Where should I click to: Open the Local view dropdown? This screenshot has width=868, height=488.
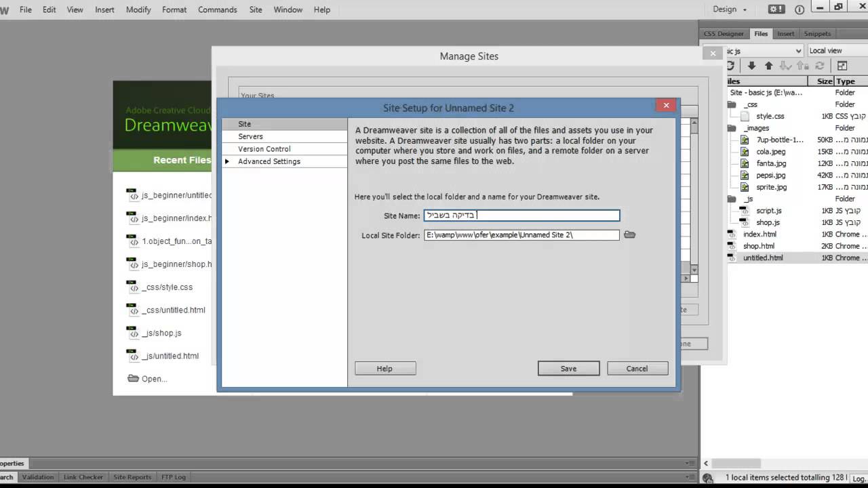(837, 51)
